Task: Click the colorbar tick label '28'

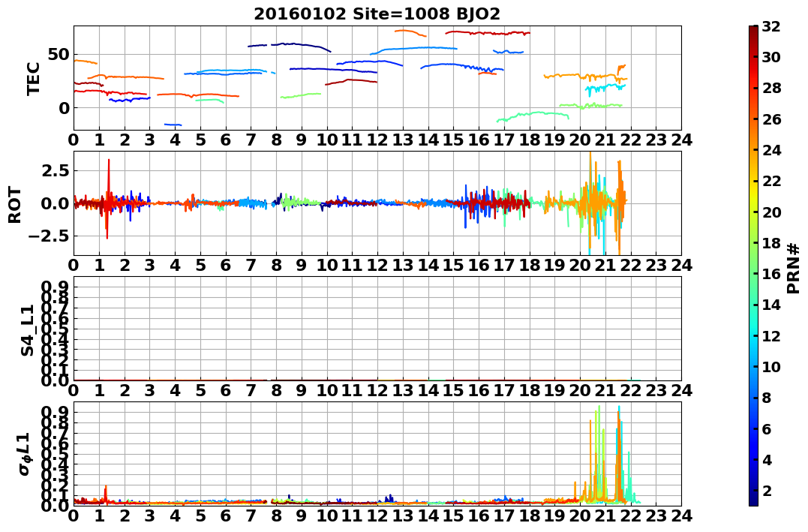Action: [771, 88]
